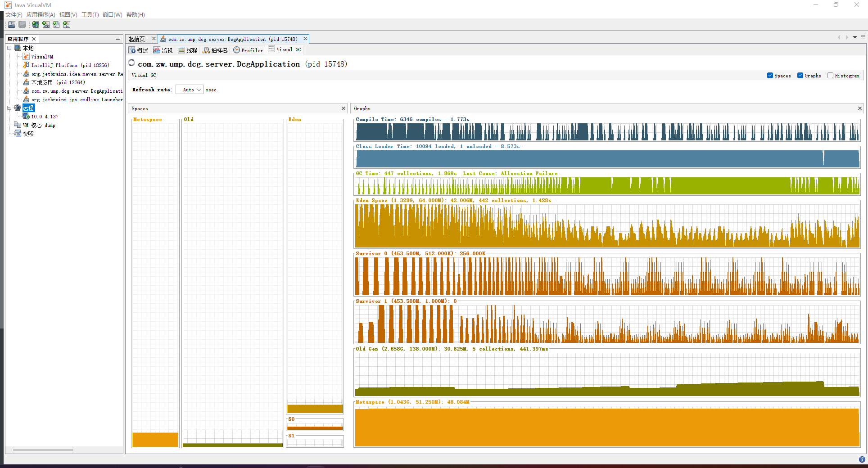Click the VM 核心 dump icon
Screen dimensions: 868x468
click(18, 125)
